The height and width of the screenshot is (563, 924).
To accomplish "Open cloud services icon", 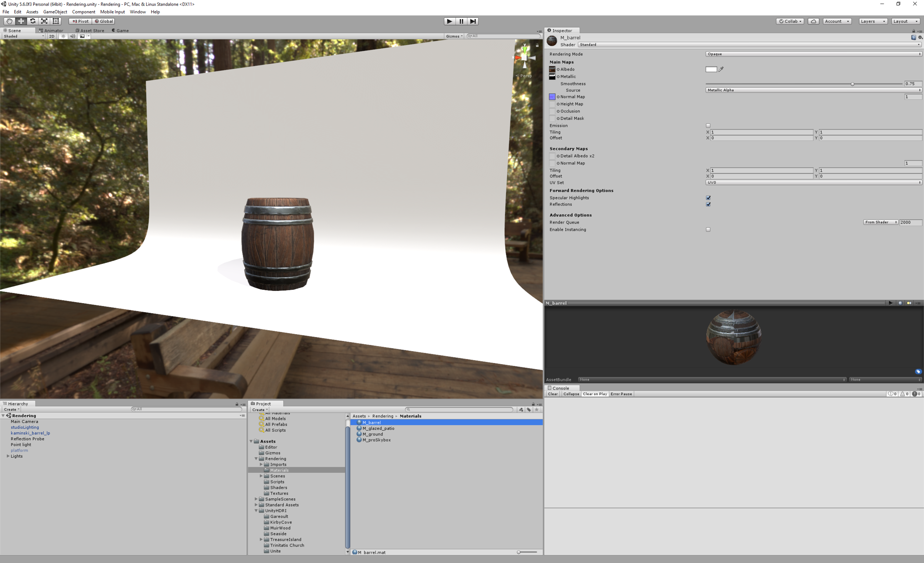I will 813,21.
